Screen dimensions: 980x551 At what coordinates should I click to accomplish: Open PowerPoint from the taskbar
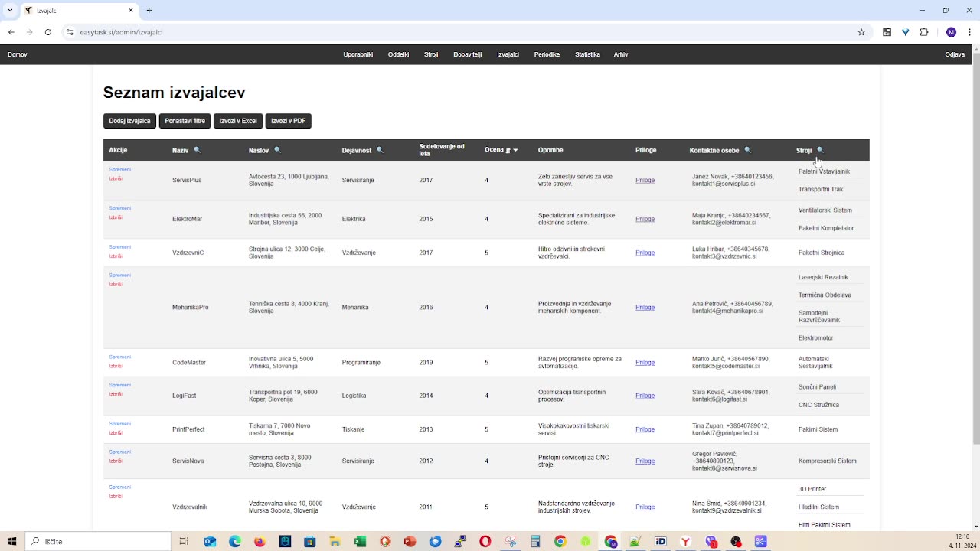(410, 541)
